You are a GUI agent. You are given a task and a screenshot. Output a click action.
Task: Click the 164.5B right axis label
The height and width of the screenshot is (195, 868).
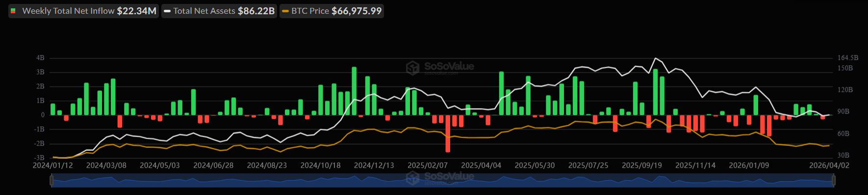(848, 58)
